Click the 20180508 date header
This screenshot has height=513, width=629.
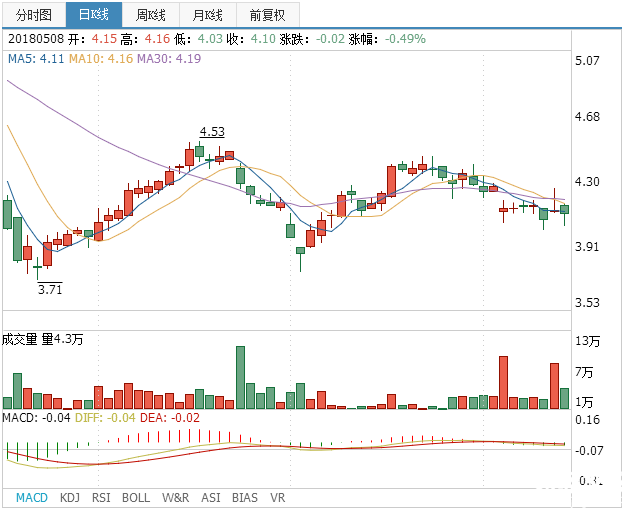[x=36, y=39]
